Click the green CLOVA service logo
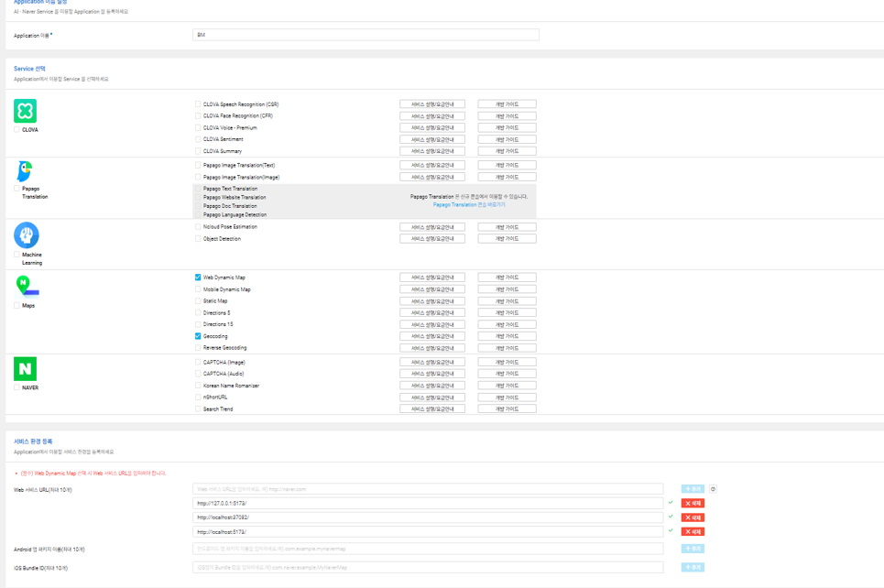 click(26, 111)
